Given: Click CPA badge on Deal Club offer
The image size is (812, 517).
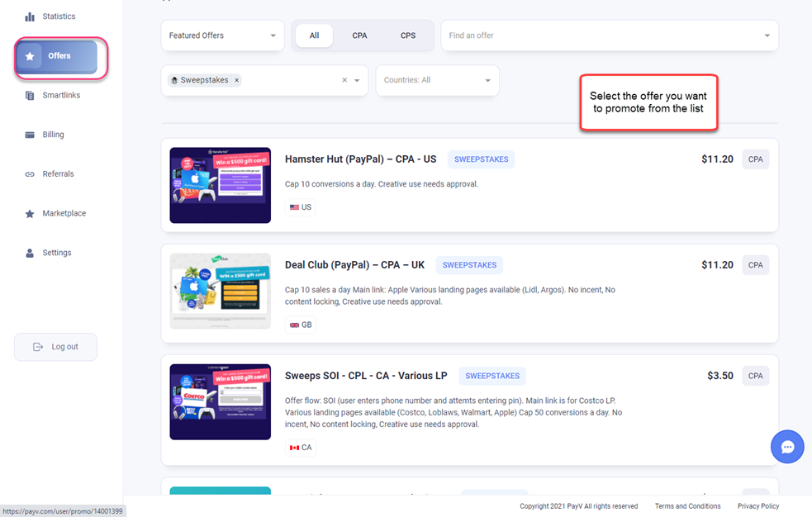Looking at the screenshot, I should pos(756,265).
